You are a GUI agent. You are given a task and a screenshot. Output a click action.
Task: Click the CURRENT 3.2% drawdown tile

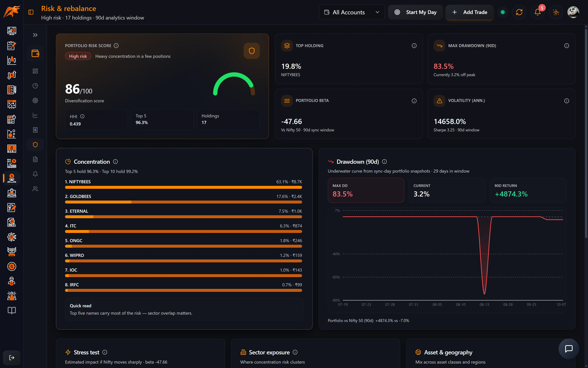(x=447, y=190)
